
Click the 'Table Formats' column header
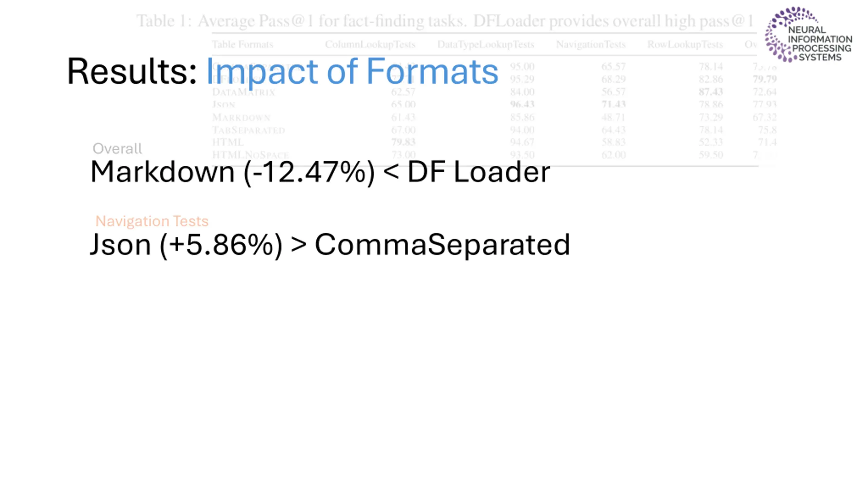tap(242, 44)
